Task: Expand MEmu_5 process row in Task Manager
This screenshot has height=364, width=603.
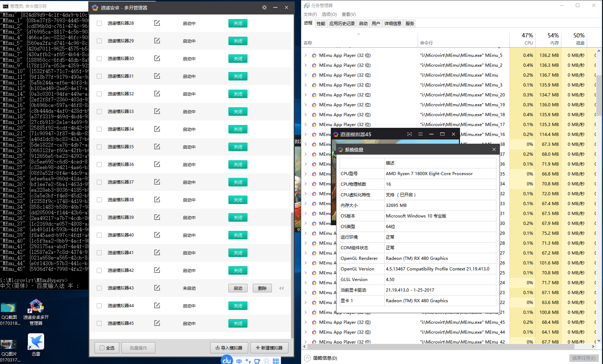Action: click(306, 55)
